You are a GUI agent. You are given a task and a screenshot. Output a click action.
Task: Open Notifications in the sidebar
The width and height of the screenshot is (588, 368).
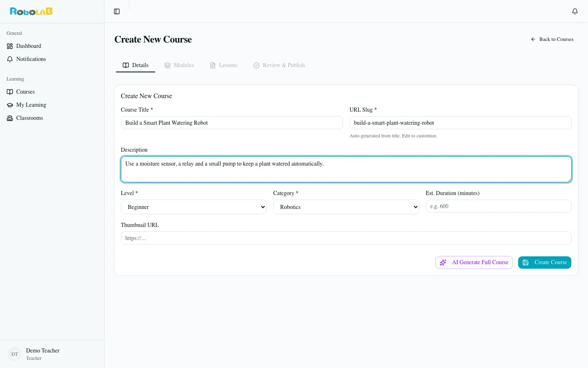tap(52, 59)
